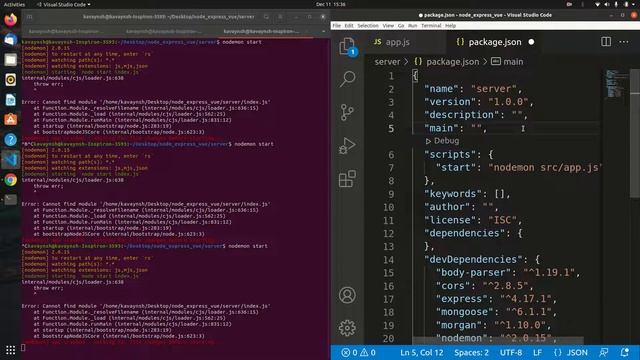Change end of line sequence LF
Screen dimensions: 640x360
(537, 352)
